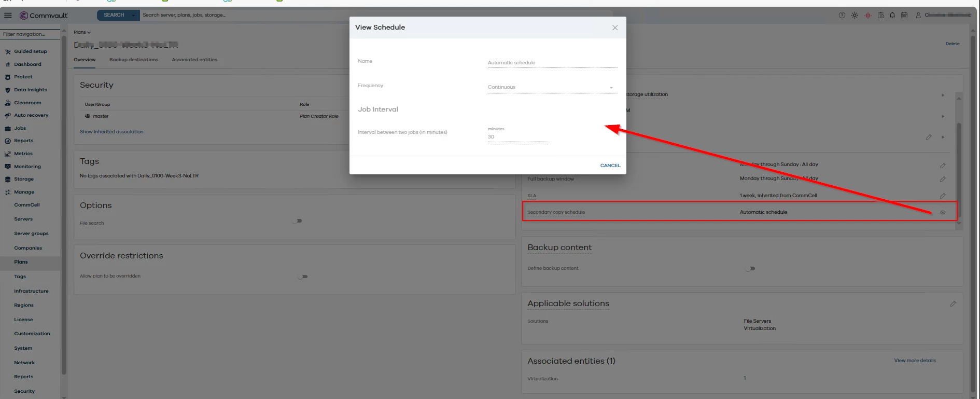Select Server groups in Manage submenu
This screenshot has width=980, height=399.
tap(31, 233)
